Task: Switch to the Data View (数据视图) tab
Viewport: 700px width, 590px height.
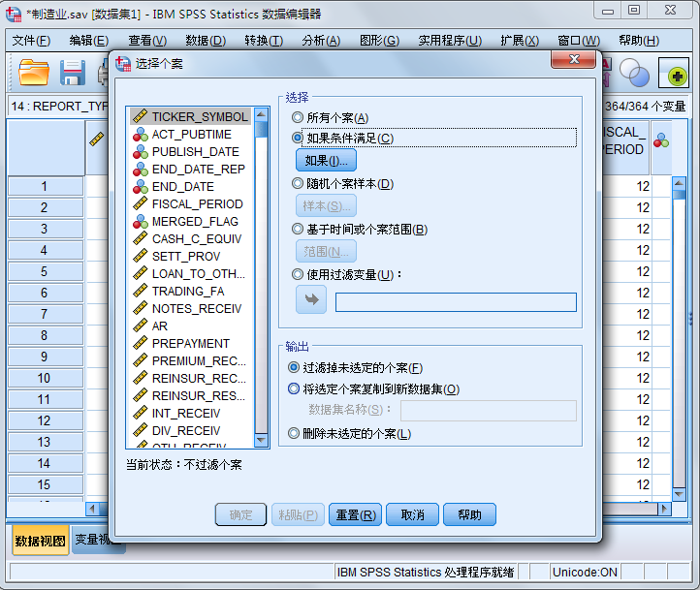Action: 40,541
